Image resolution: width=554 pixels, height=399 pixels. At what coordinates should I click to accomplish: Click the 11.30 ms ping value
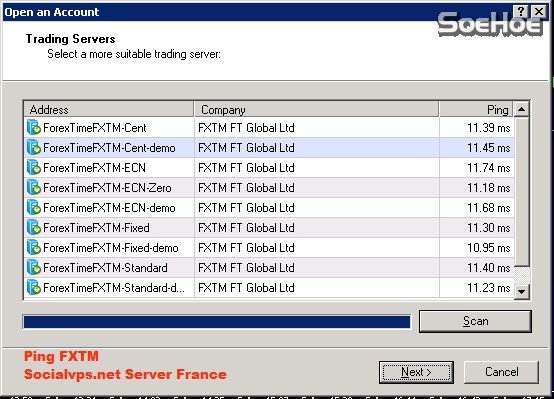(489, 228)
